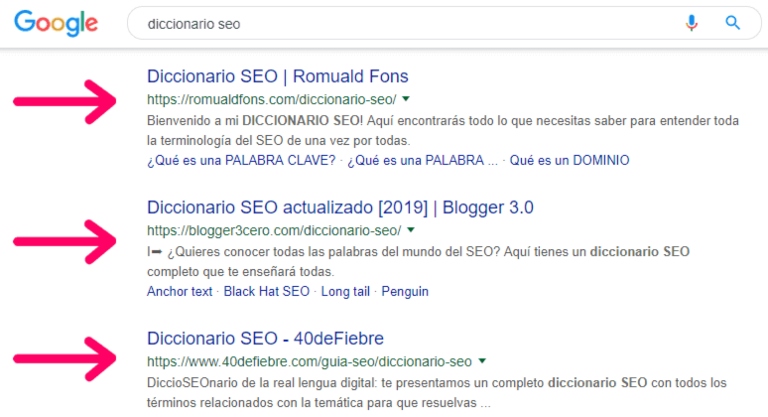This screenshot has height=417, width=768.
Task: Open the 'Black Hat SEO' sitelink
Action: pos(266,292)
